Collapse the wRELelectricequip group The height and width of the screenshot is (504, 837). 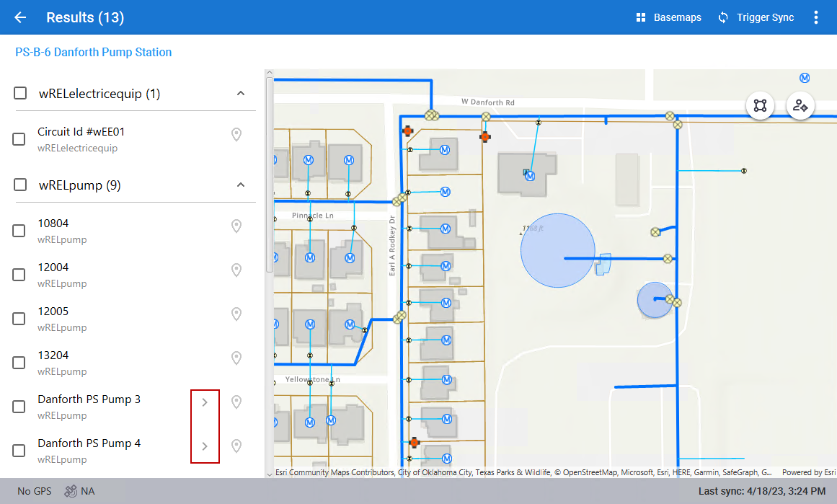pyautogui.click(x=241, y=93)
